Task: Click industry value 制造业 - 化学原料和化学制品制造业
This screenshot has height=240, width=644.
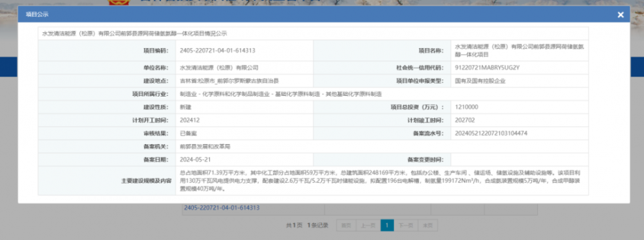Action: point(281,94)
